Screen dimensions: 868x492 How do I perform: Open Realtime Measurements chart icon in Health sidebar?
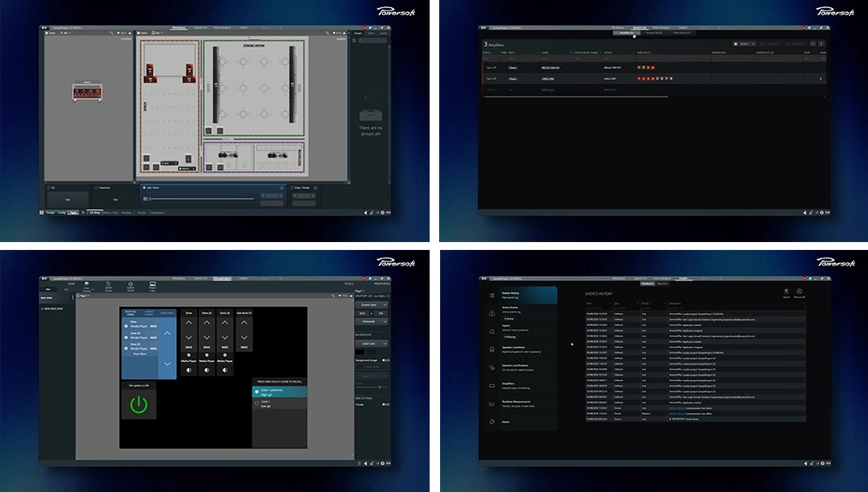coord(491,403)
